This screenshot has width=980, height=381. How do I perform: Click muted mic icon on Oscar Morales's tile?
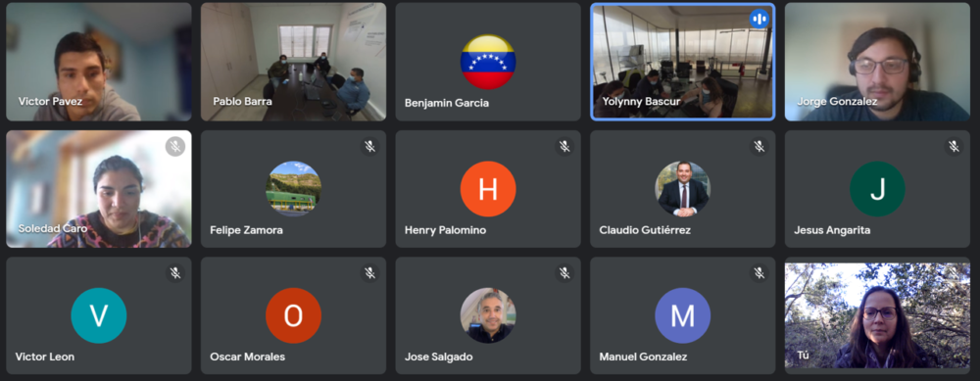(x=370, y=273)
